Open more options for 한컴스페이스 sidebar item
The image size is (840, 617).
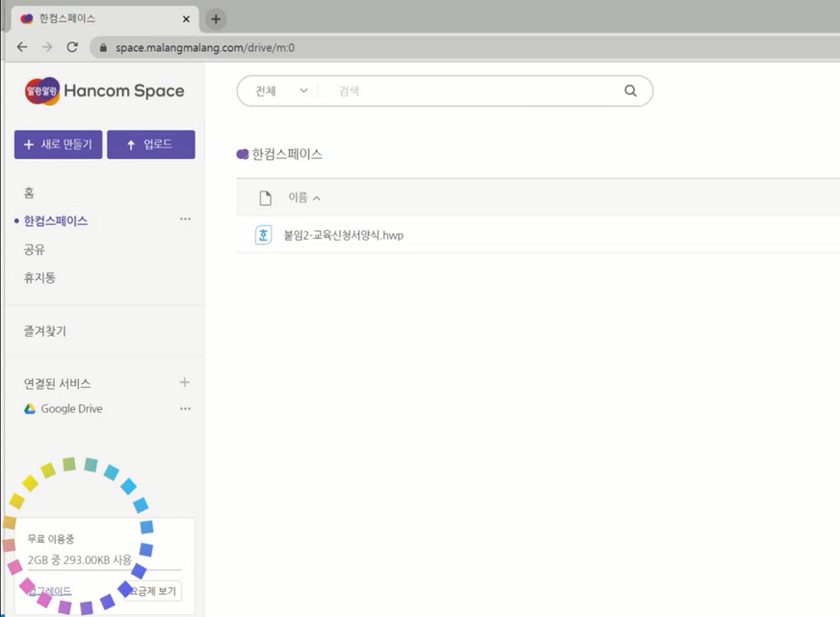185,219
